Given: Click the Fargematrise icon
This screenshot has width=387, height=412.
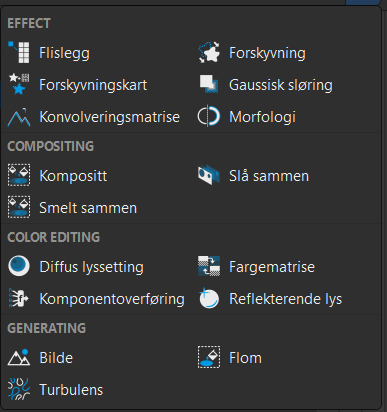Looking at the screenshot, I should coord(209,266).
